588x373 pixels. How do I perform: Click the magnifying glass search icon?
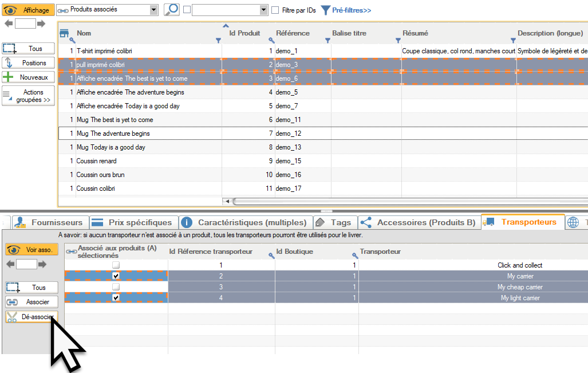tap(171, 10)
